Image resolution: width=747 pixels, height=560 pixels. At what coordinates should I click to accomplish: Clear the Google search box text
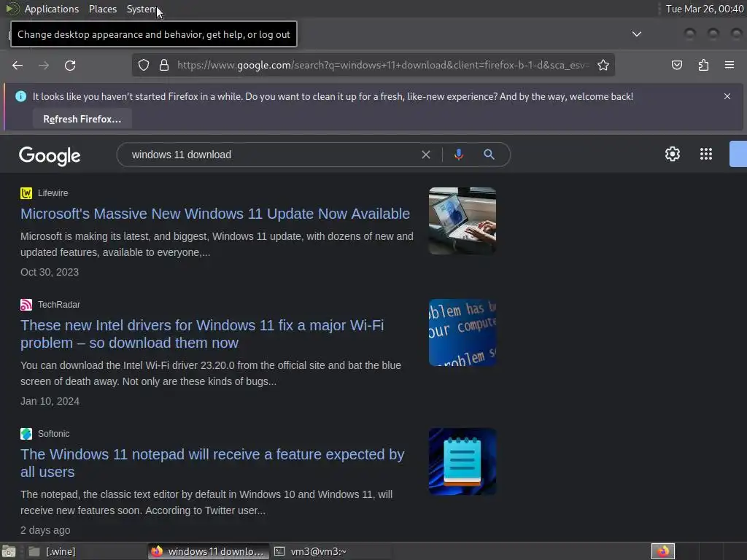426,155
